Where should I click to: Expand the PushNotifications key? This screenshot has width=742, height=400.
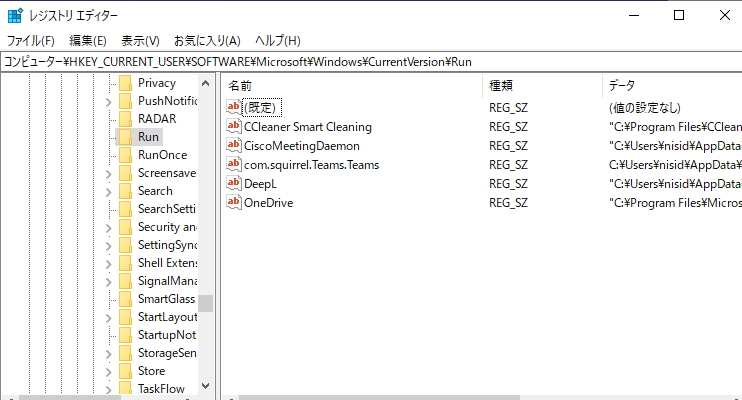[x=108, y=102]
